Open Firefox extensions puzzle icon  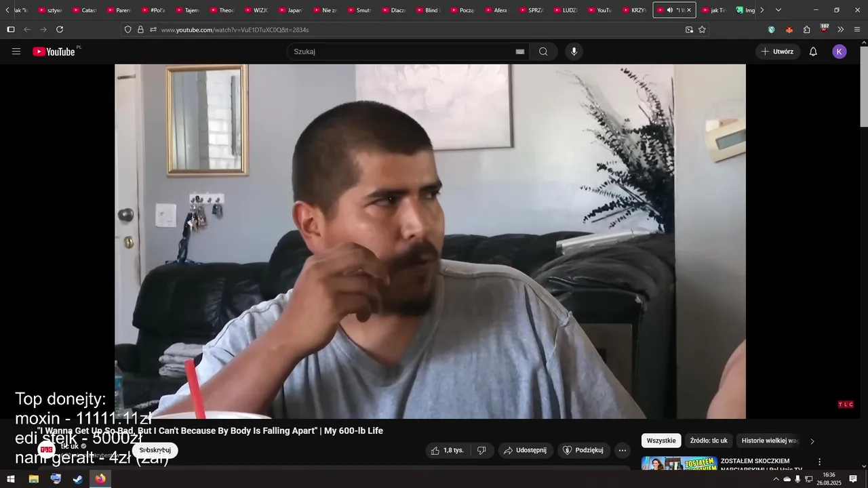tap(806, 30)
